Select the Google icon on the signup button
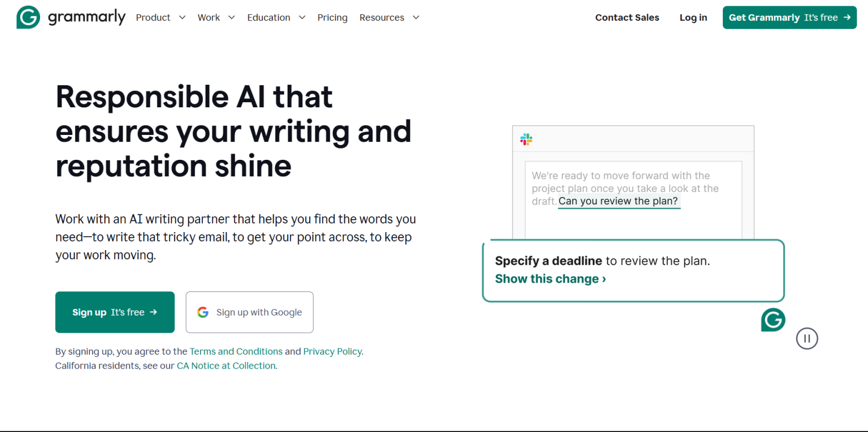The width and height of the screenshot is (868, 432). coord(203,312)
